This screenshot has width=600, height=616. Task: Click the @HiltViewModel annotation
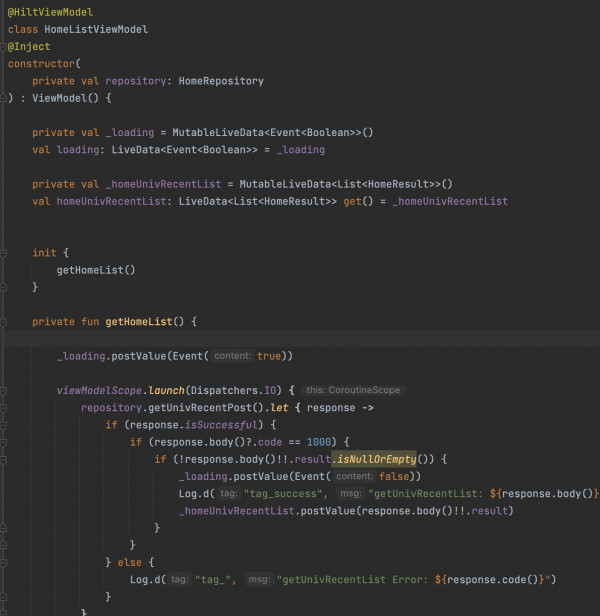50,12
